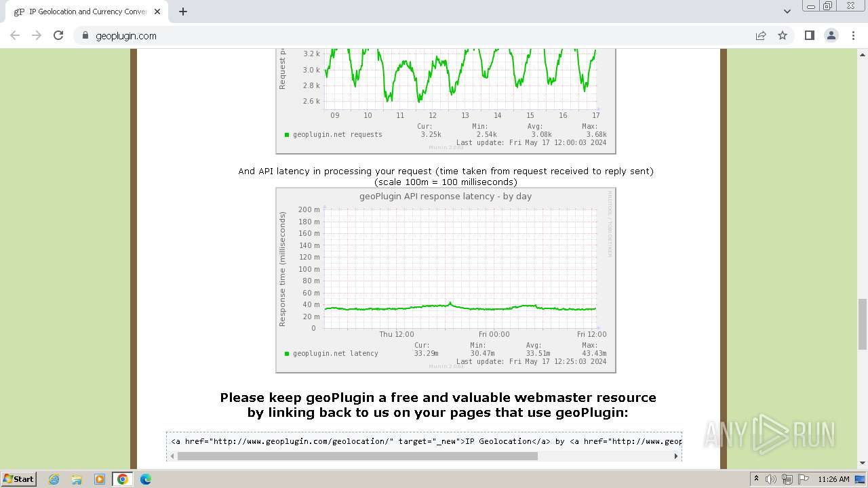The image size is (868, 488).
Task: Click the geoplugin.net requests legend label
Action: (338, 134)
